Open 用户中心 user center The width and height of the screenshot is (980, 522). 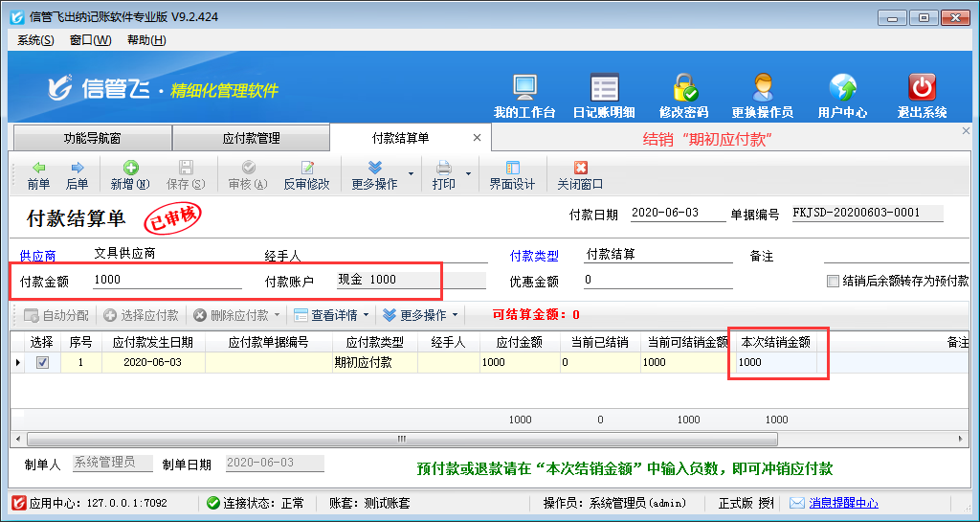[x=842, y=96]
